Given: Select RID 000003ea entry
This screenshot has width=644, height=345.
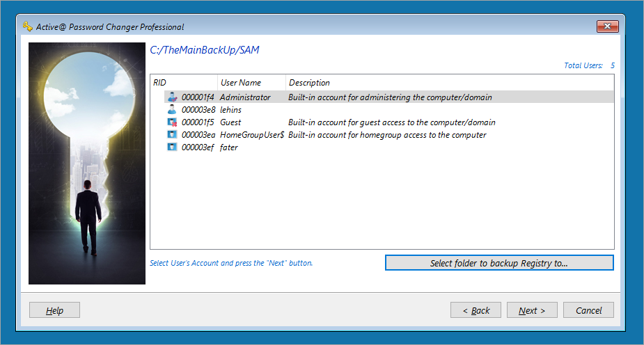Looking at the screenshot, I should tap(198, 135).
